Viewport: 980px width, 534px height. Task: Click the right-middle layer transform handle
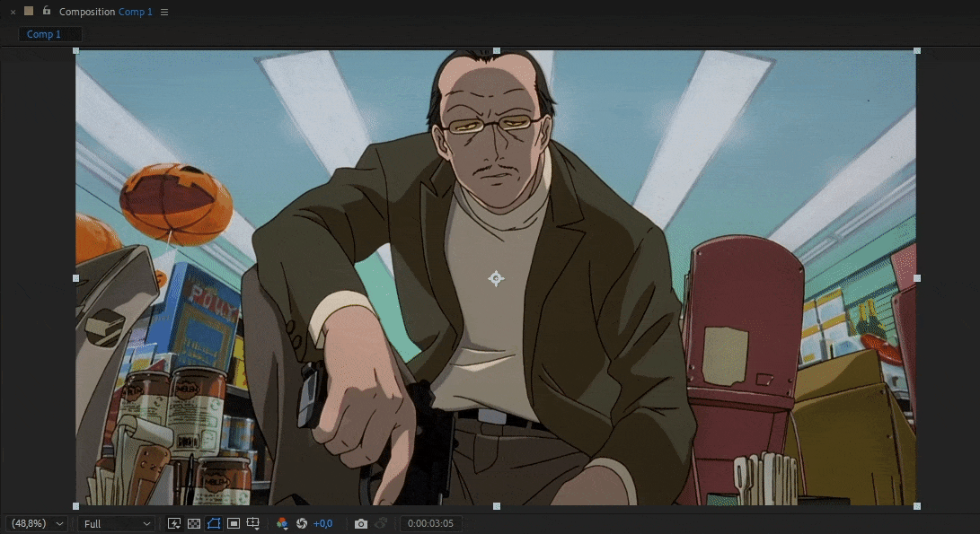(917, 278)
